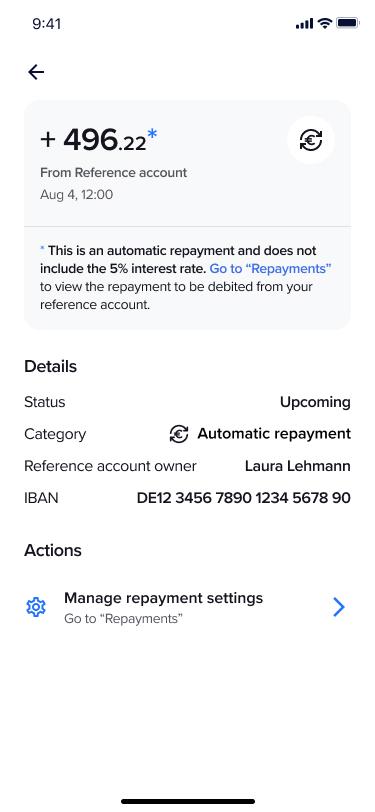Viewport: 375px width, 812px height.
Task: Tap the back arrow icon
Action: (36, 72)
